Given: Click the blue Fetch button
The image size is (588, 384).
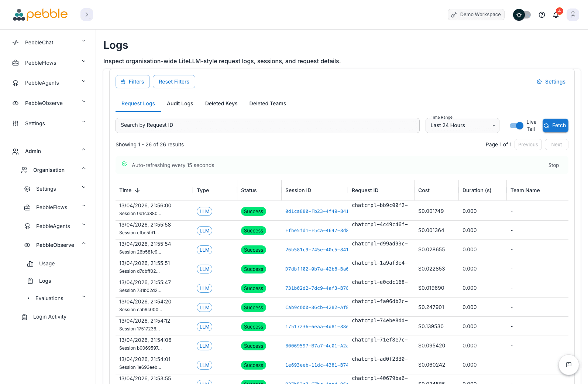Looking at the screenshot, I should click(x=555, y=125).
